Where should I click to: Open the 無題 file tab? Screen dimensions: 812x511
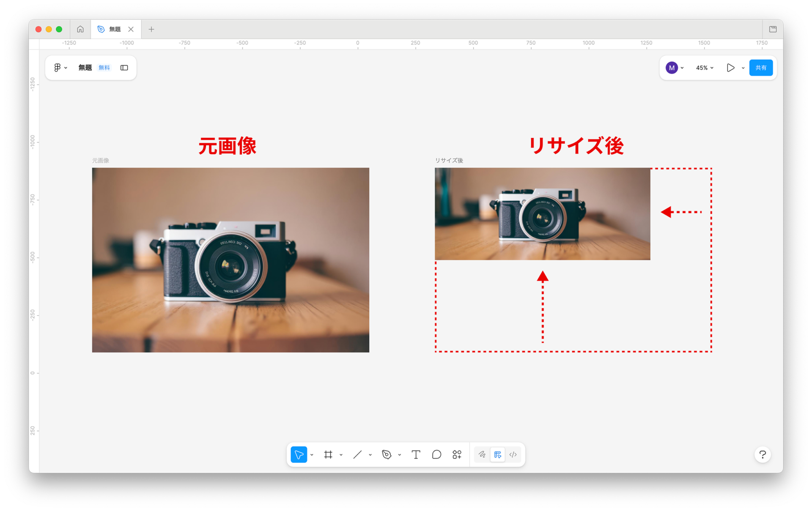114,29
